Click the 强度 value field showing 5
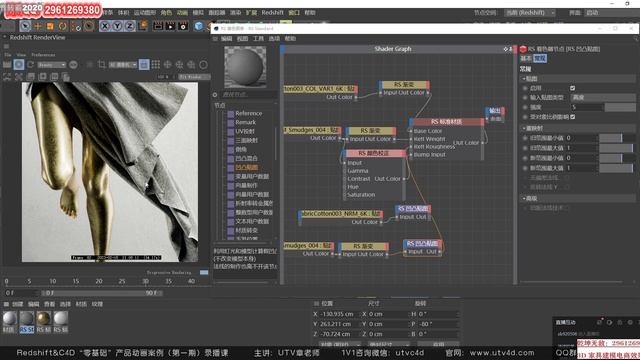 [587, 107]
